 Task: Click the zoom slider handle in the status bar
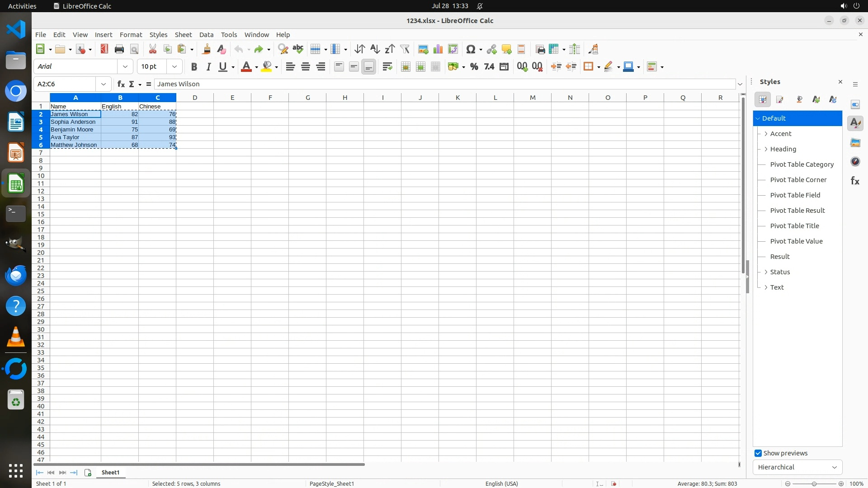point(814,484)
